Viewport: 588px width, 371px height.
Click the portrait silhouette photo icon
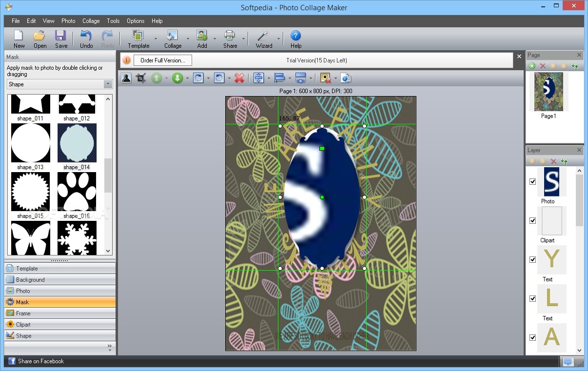pyautogui.click(x=126, y=78)
